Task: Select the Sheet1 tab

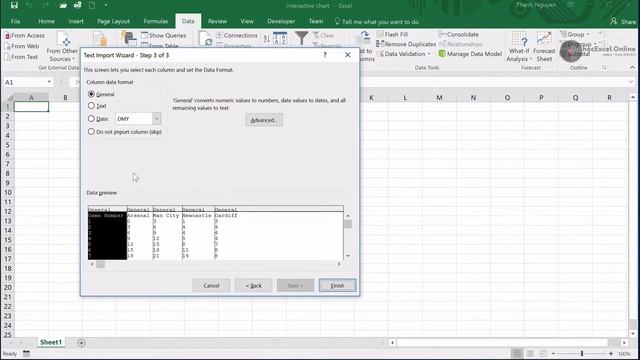Action: pyautogui.click(x=51, y=342)
